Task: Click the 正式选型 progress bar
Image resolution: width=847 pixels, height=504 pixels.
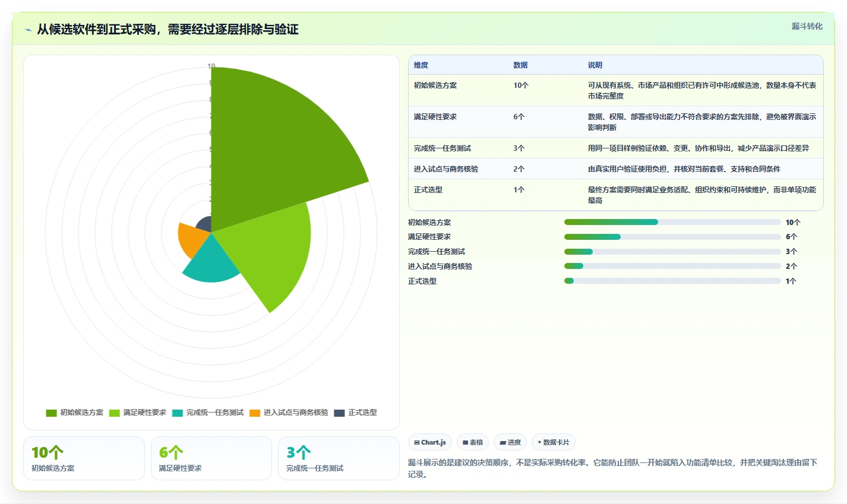Action: 672,281
